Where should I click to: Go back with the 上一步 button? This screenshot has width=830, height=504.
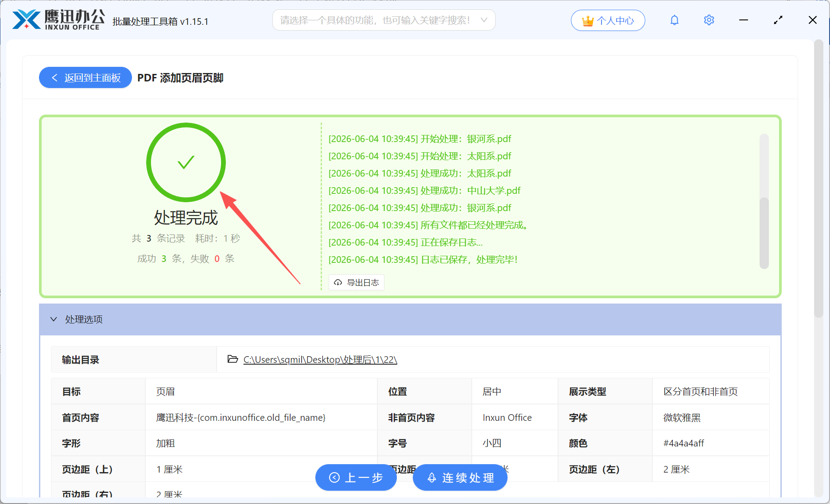pyautogui.click(x=356, y=477)
